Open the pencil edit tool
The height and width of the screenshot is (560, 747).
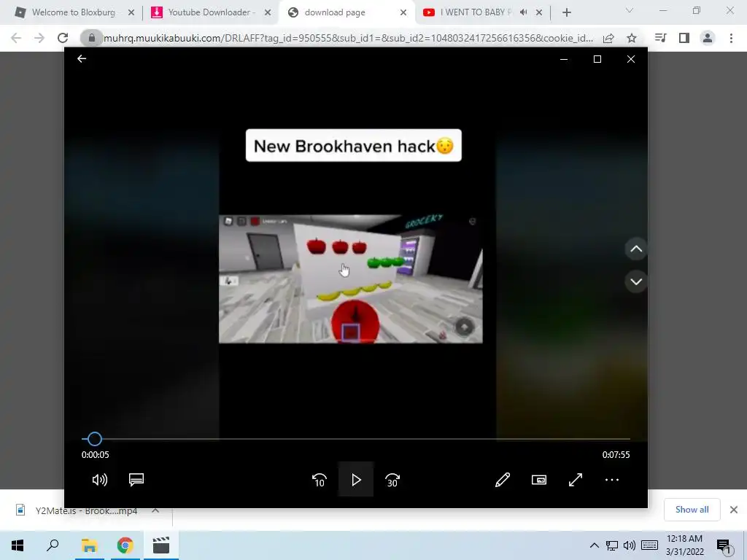pos(503,480)
